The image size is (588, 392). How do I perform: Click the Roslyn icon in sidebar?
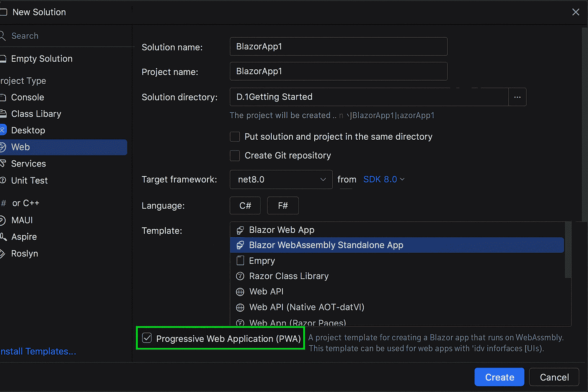click(x=3, y=253)
